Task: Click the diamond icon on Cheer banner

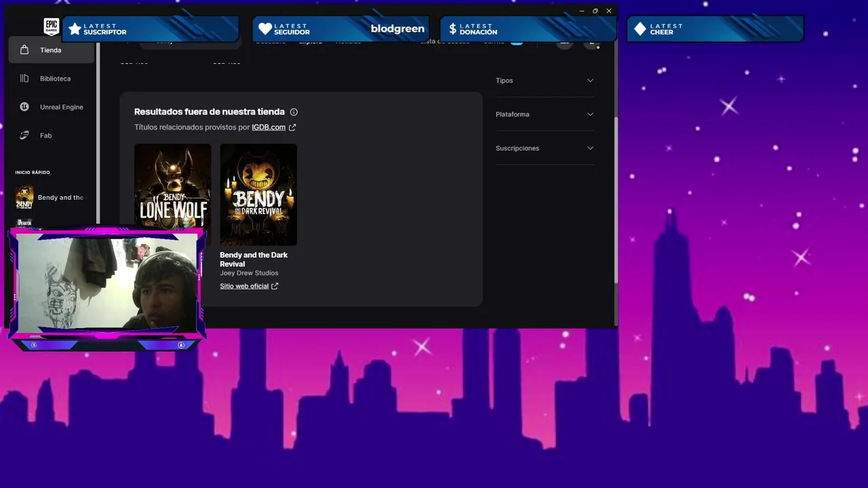Action: pos(639,29)
